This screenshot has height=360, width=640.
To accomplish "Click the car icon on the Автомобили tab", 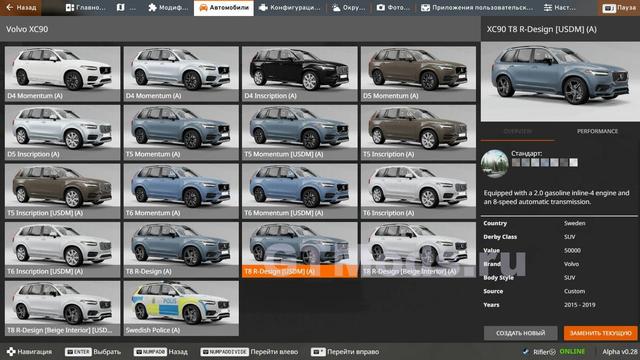I will click(203, 8).
